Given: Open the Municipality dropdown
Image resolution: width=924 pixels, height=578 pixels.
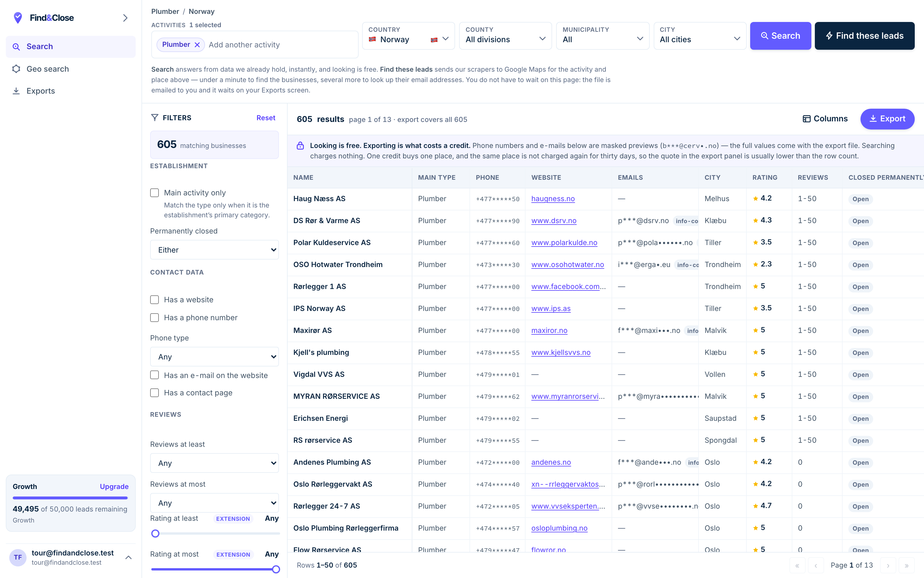Looking at the screenshot, I should point(603,36).
